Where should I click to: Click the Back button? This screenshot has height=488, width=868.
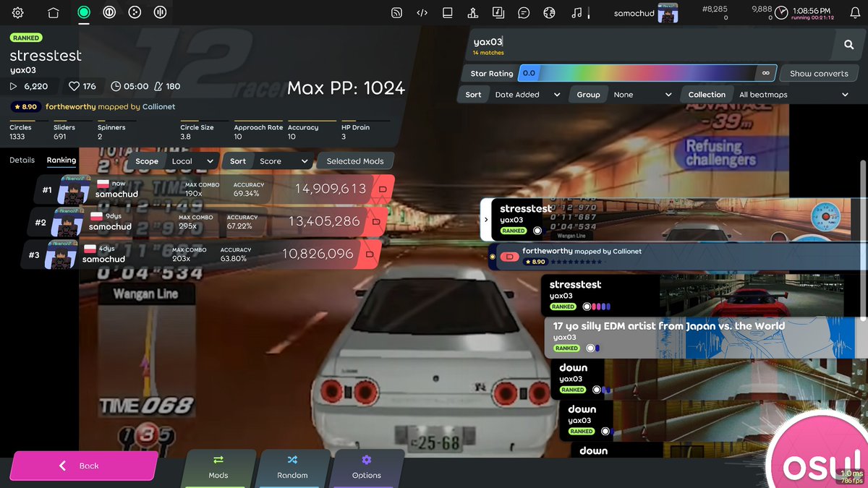click(x=83, y=466)
